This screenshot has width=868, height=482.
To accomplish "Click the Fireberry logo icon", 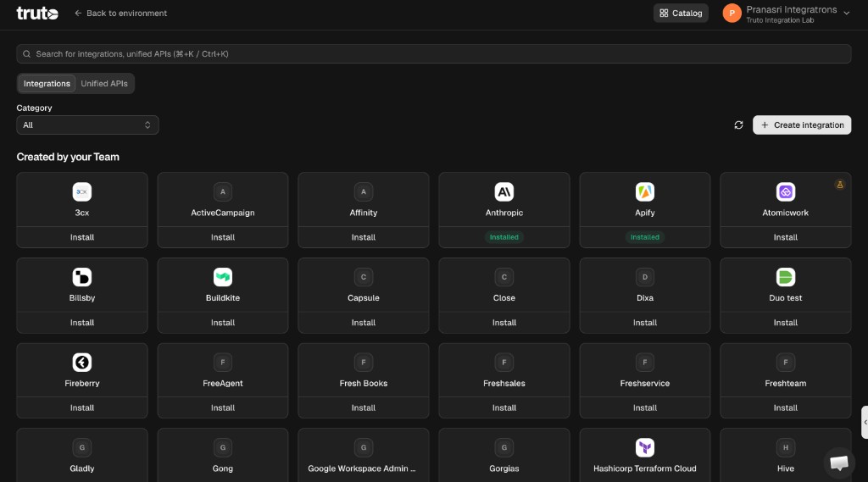I will (x=82, y=363).
